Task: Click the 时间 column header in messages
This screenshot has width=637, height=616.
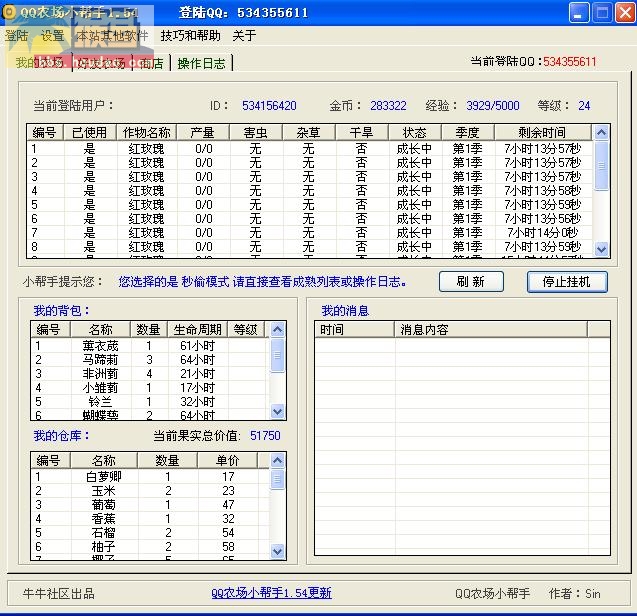Action: pos(355,330)
